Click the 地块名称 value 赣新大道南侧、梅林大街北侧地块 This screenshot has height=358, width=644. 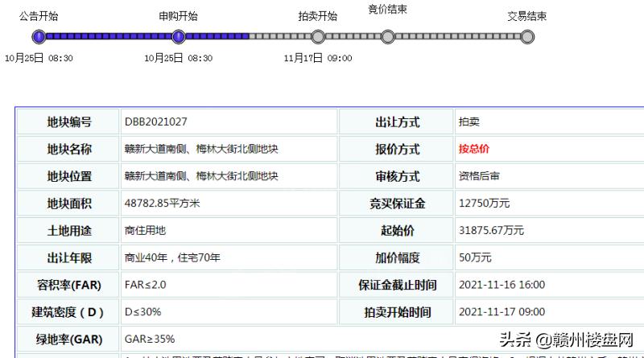point(201,149)
